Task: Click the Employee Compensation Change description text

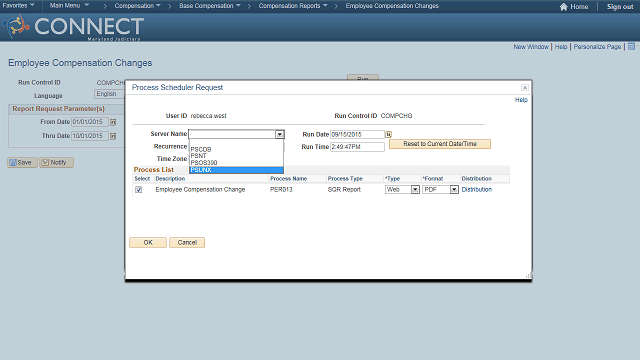Action: click(200, 190)
